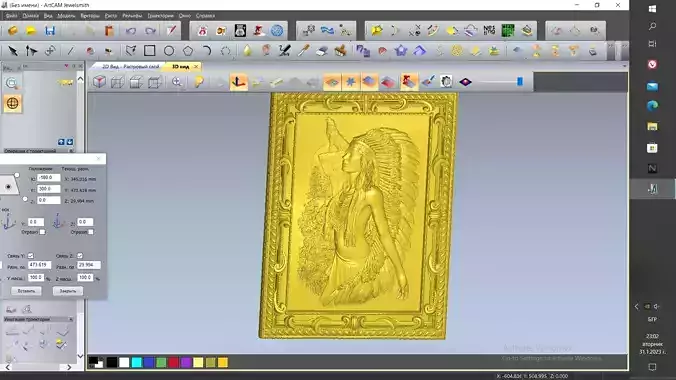Close the 3D вид tab
The width and height of the screenshot is (676, 380).
[196, 66]
